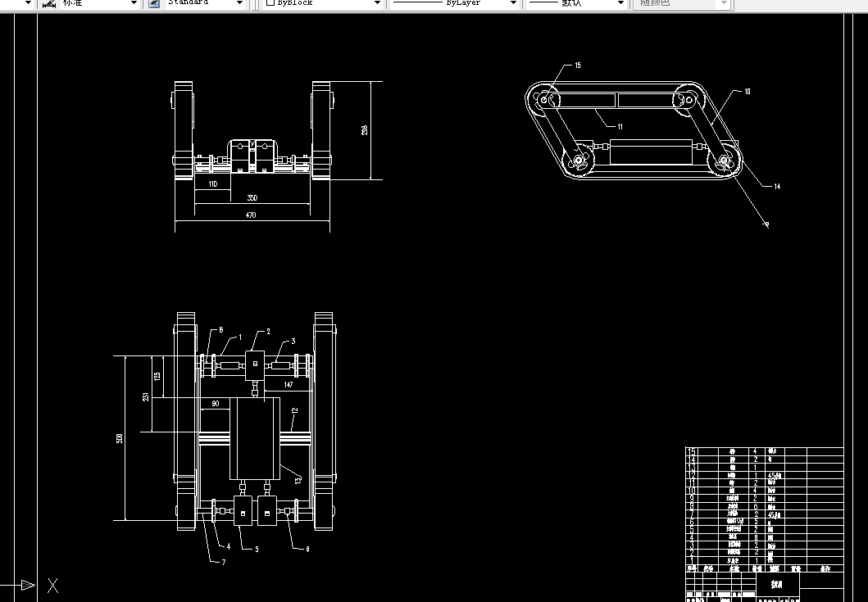Select the 238 height dimension text
Viewport: 868px width, 602px height.
pyautogui.click(x=364, y=130)
